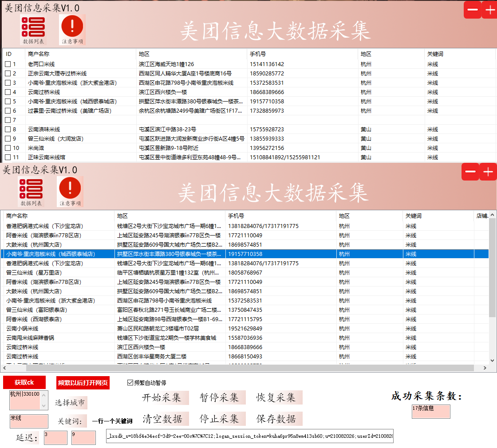Click the city box up arrow
This screenshot has height=448, width=497.
tap(44, 395)
